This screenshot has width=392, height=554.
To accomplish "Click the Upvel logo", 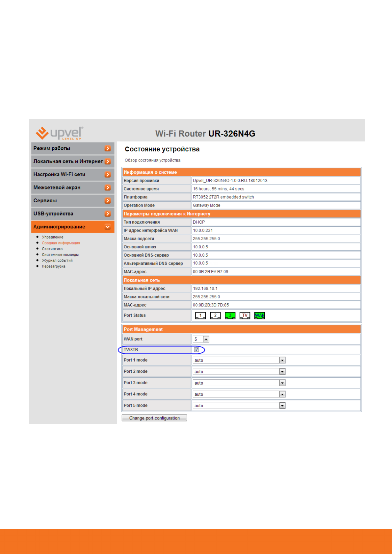I will pos(60,133).
